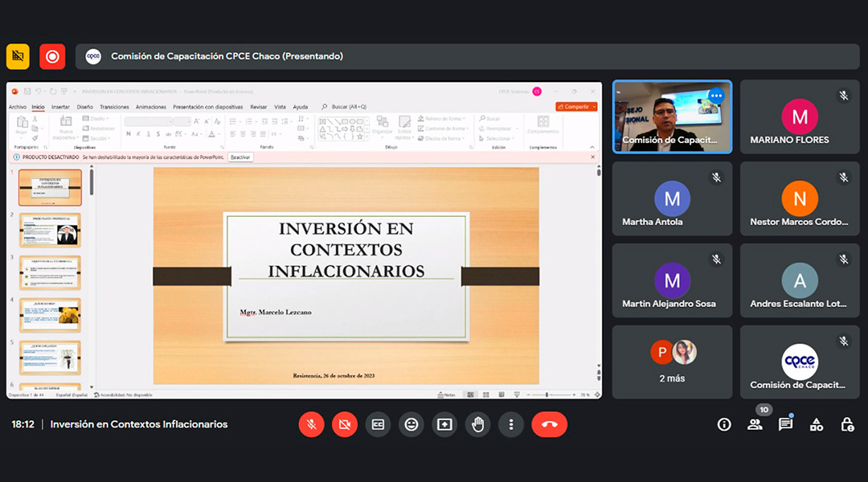Click the Reactivar button in the warning bar

tap(240, 157)
